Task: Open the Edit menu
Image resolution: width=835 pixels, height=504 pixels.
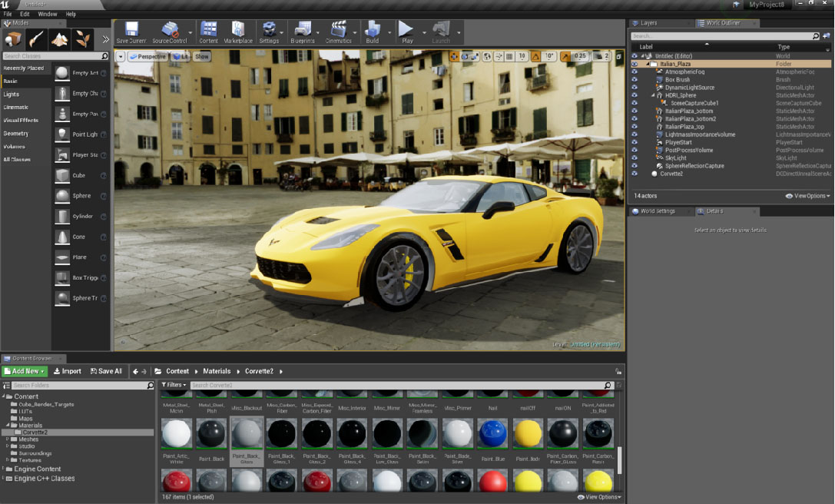Action: point(25,14)
